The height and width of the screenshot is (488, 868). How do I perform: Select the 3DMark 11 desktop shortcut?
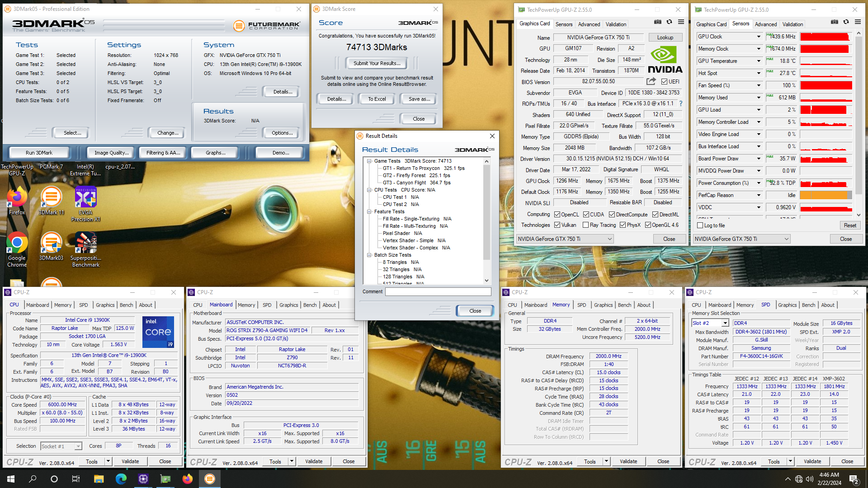pos(51,201)
